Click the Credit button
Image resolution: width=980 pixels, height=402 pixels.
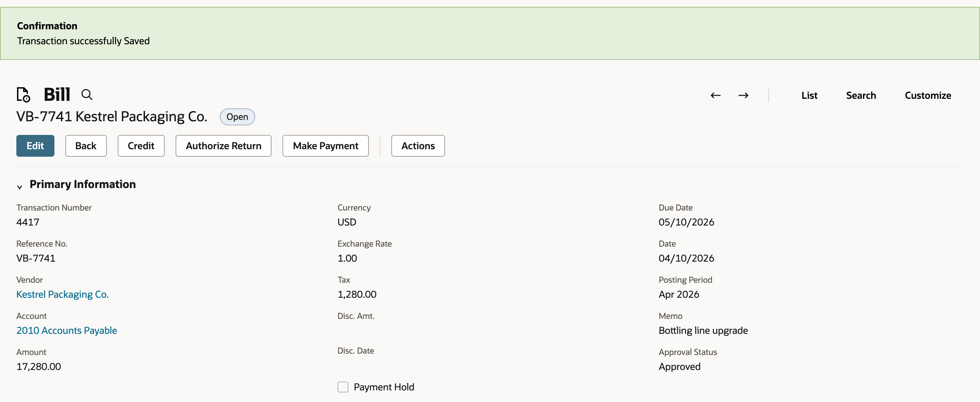point(141,145)
